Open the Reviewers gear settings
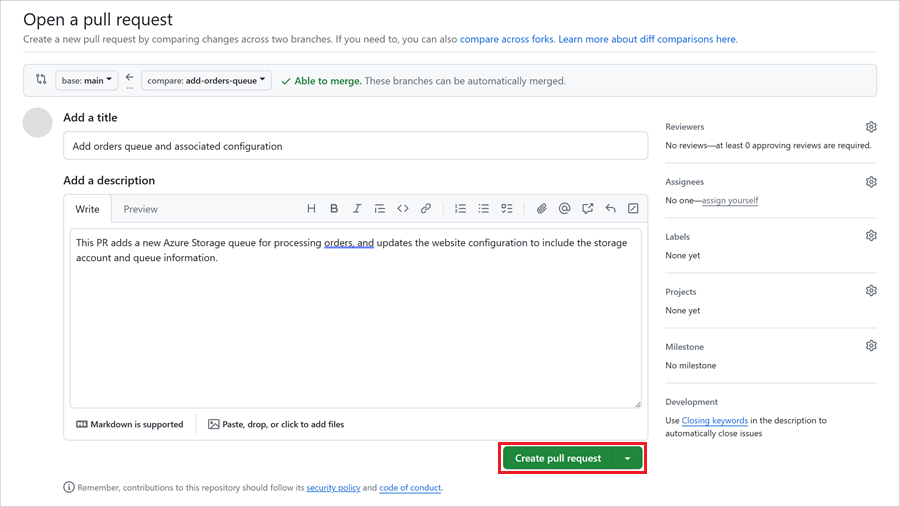 [x=871, y=127]
